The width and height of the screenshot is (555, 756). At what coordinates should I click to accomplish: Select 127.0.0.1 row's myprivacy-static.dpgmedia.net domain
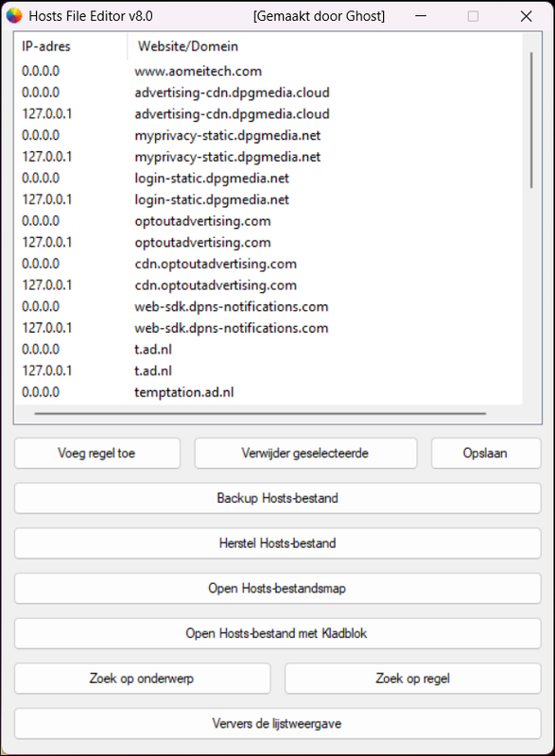[x=228, y=157]
